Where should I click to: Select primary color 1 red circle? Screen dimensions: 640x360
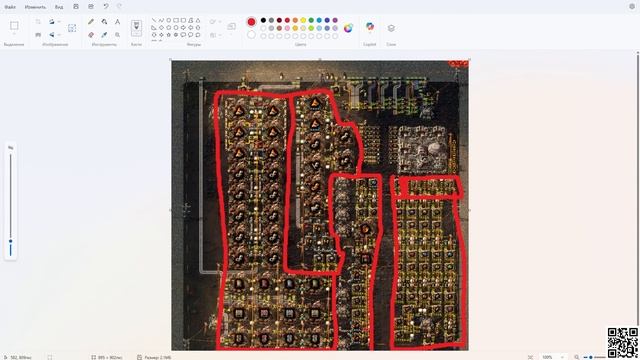point(251,22)
